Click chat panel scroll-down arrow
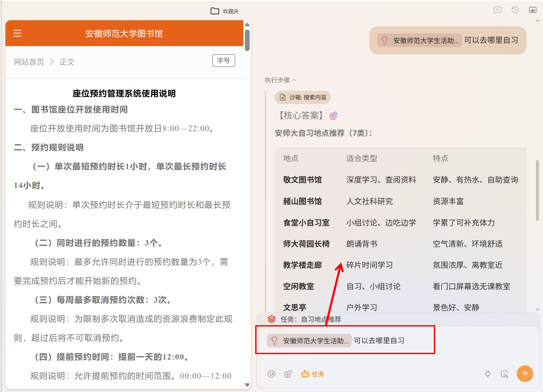The height and width of the screenshot is (392, 543). pyautogui.click(x=537, y=310)
